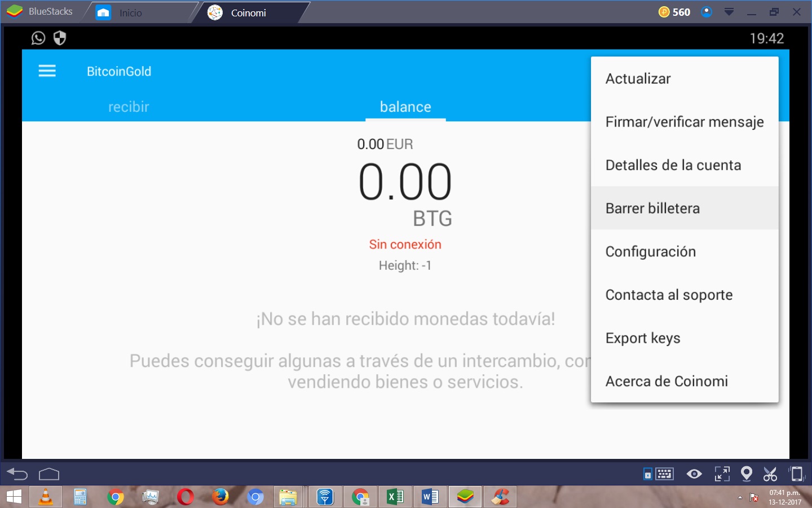
Task: Select Actualizar from the menu
Action: [x=685, y=78]
